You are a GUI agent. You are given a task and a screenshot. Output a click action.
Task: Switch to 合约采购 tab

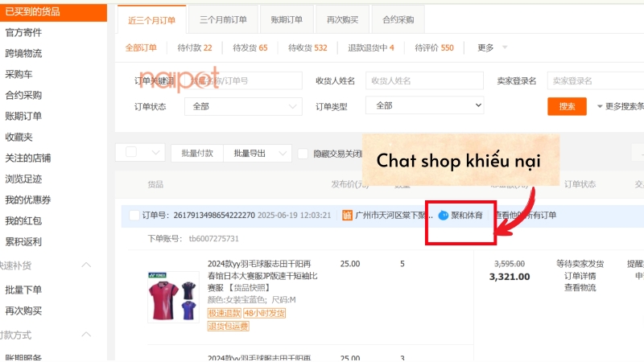pos(398,19)
